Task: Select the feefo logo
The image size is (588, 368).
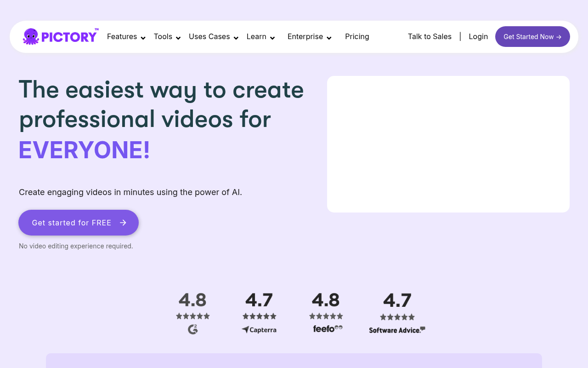Action: 327,327
